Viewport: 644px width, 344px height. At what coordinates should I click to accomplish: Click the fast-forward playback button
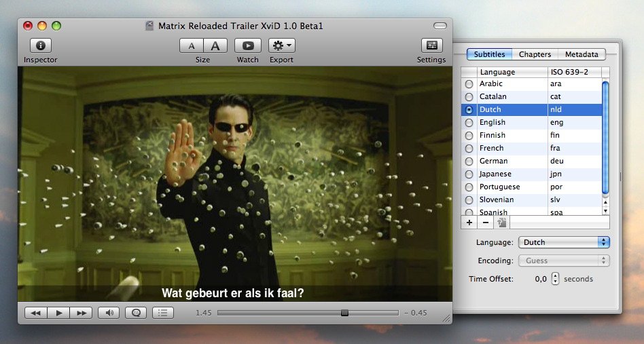tap(82, 313)
